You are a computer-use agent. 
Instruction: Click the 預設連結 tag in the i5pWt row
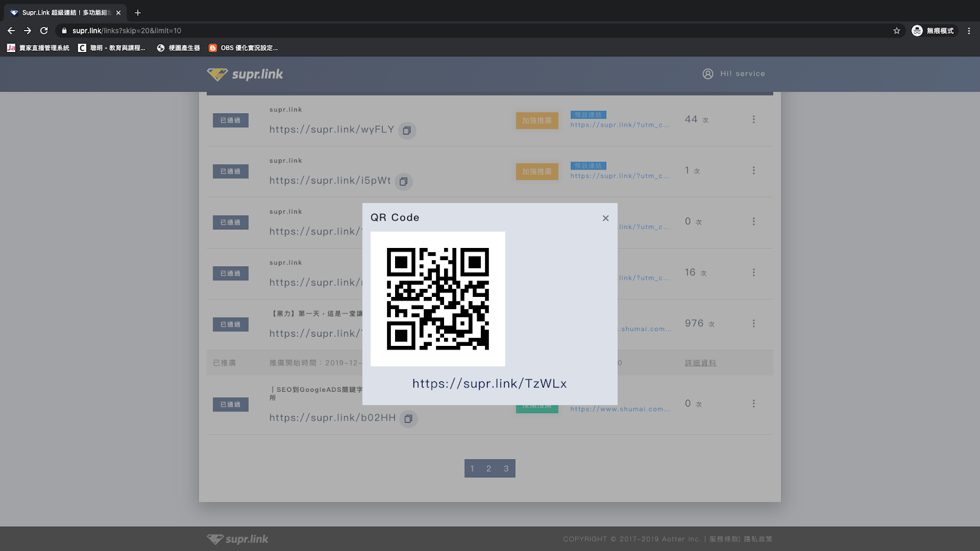coord(589,165)
